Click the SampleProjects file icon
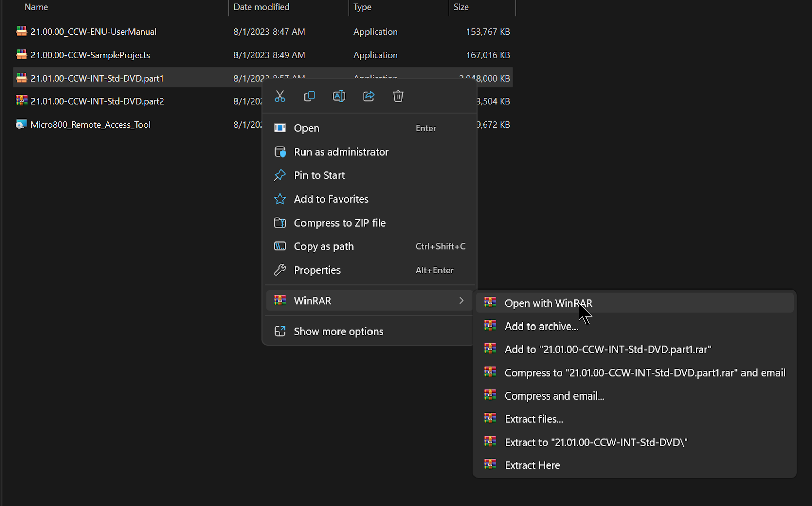 (21, 54)
